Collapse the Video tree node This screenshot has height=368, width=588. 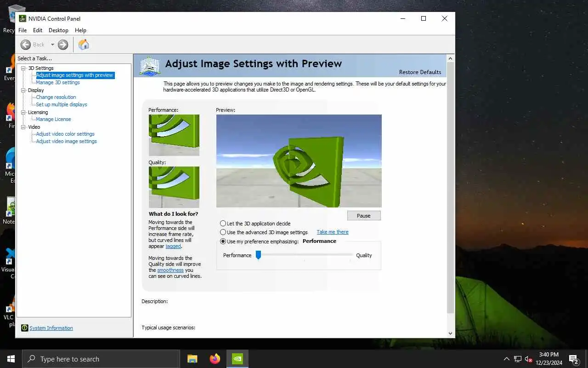pyautogui.click(x=23, y=127)
